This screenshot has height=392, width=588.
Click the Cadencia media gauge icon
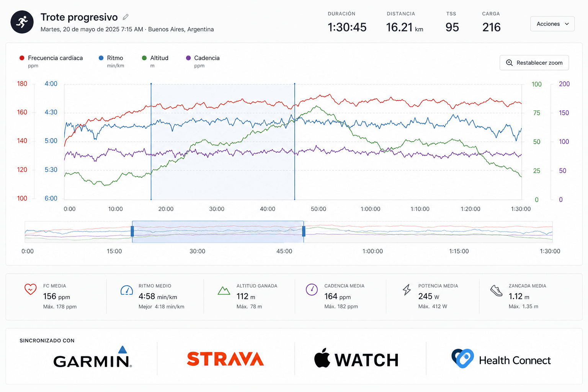(312, 289)
